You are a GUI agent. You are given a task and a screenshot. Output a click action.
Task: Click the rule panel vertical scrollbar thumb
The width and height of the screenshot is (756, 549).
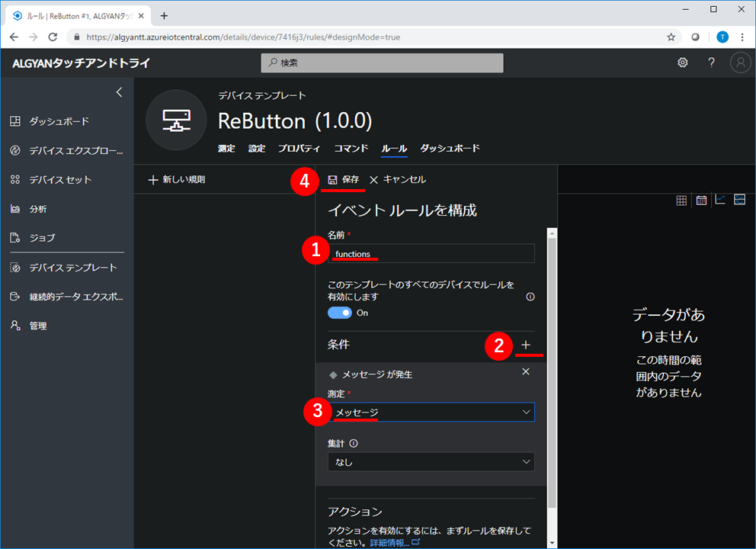click(x=552, y=372)
